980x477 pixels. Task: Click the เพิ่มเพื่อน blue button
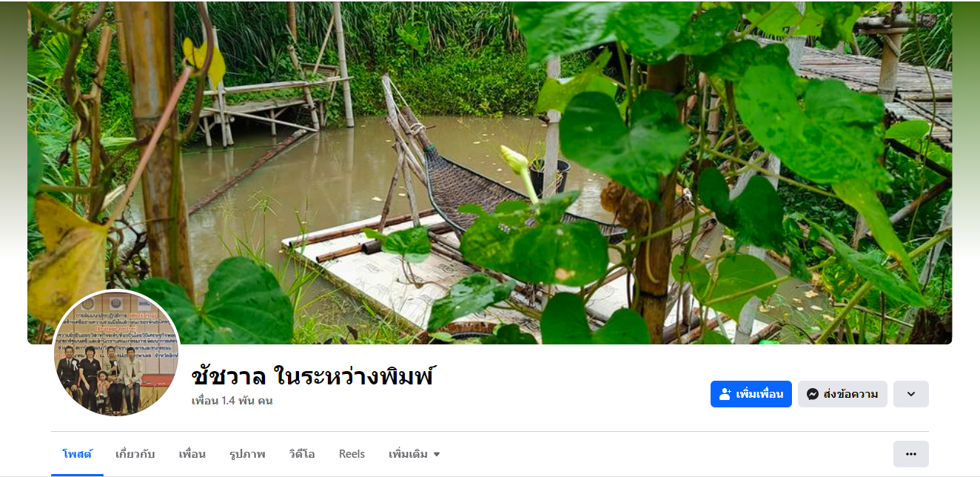pos(751,394)
